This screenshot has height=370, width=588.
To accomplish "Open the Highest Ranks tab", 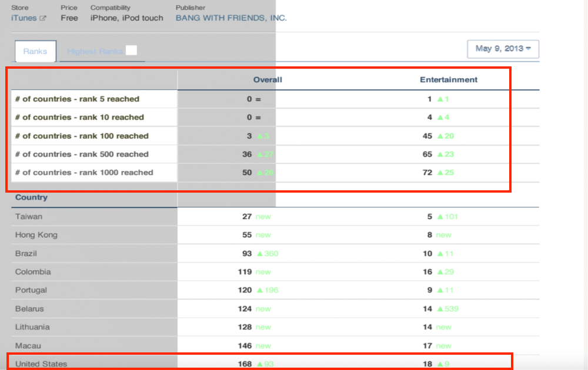I will point(95,52).
